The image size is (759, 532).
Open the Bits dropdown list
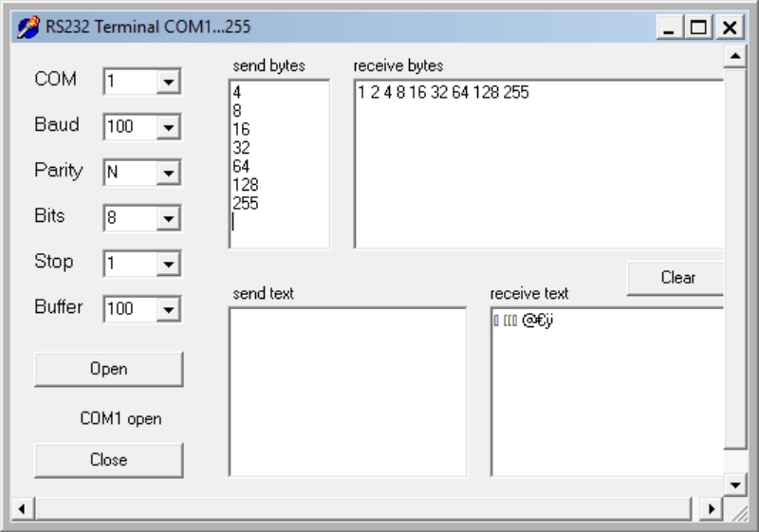(169, 218)
